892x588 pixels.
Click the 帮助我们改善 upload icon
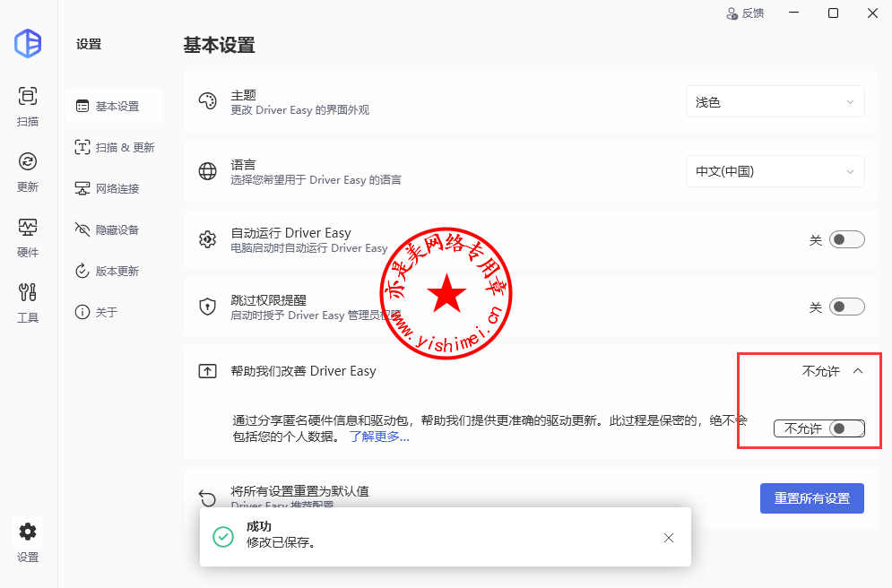(208, 371)
